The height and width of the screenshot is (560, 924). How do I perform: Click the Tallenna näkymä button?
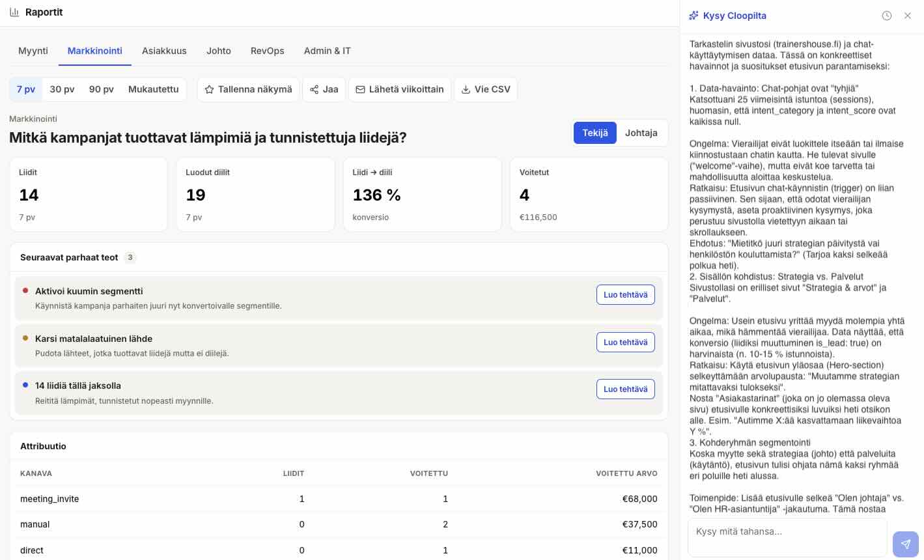(248, 89)
